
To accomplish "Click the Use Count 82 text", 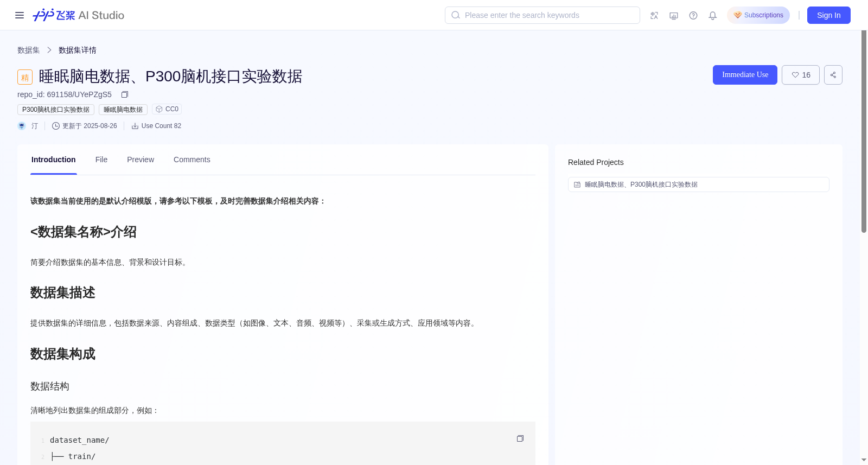I will pyautogui.click(x=161, y=126).
